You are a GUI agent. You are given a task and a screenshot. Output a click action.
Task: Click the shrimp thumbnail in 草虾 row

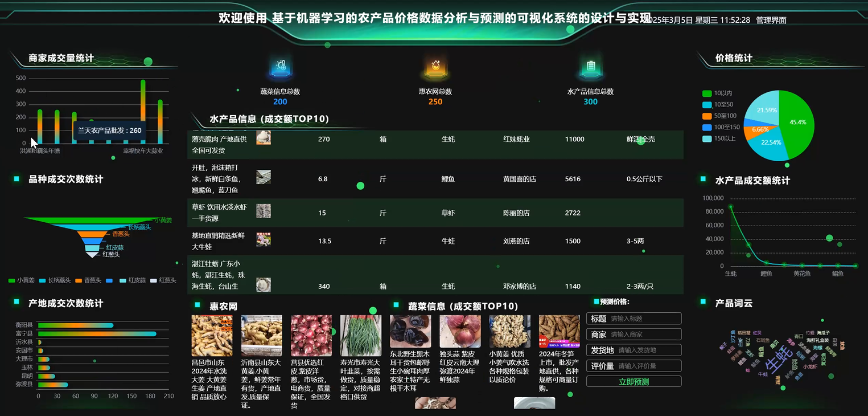coord(264,211)
